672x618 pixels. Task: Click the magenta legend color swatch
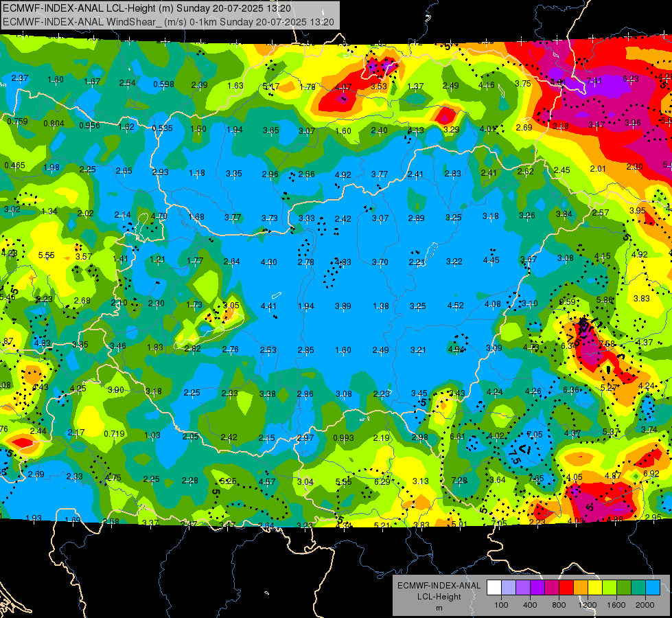pos(552,587)
